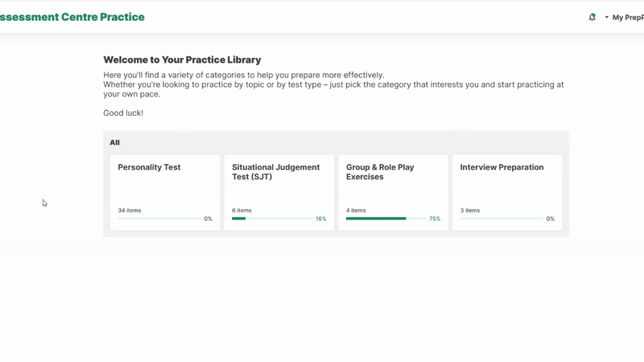Click the 75% completion label
Viewport: 644px width, 362px height.
click(435, 219)
